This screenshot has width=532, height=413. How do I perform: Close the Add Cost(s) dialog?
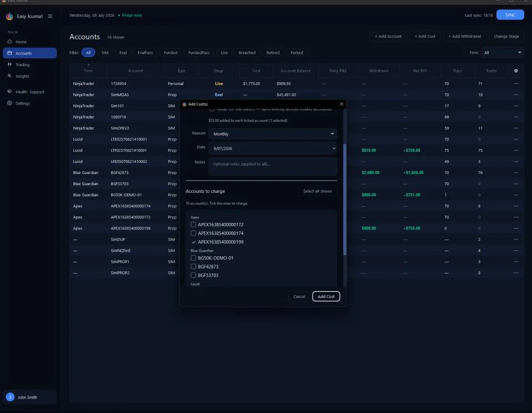tap(342, 104)
